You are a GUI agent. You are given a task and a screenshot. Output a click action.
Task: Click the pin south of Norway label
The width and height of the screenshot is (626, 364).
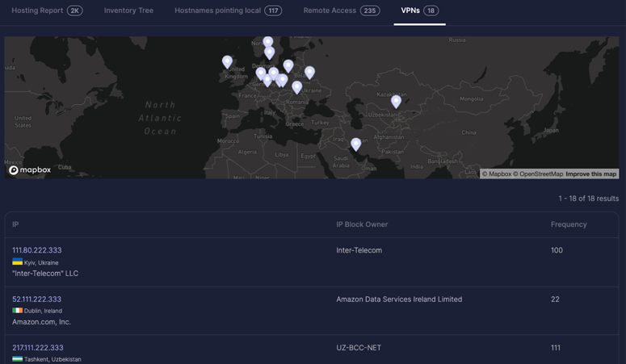tap(270, 53)
